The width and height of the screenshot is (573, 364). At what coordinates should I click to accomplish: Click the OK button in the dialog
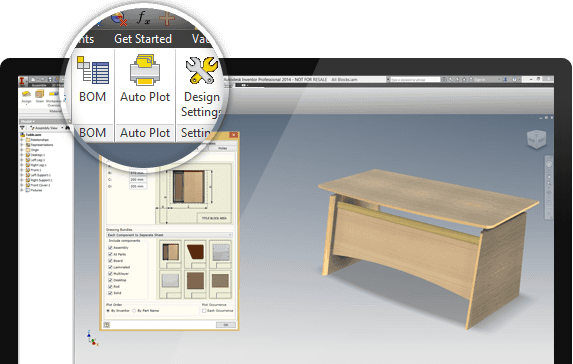(225, 325)
